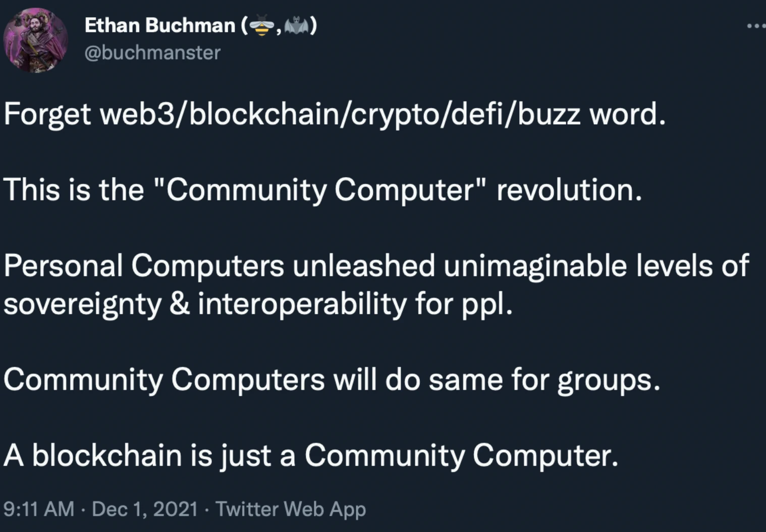Click 'Community Computers will do same for groups'

tap(332, 380)
